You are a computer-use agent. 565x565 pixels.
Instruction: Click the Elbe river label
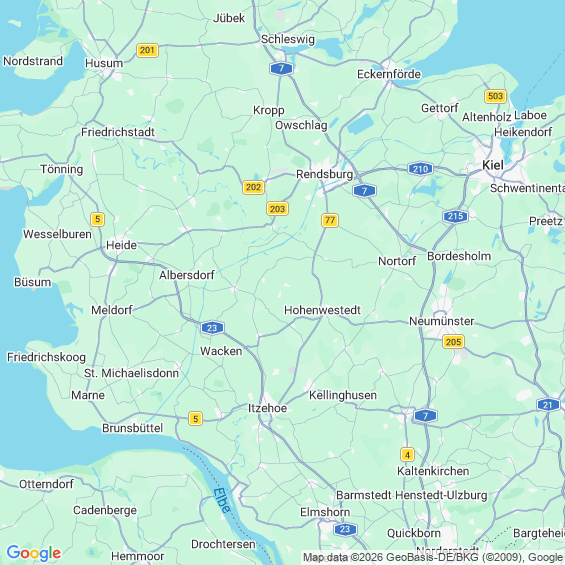(222, 501)
